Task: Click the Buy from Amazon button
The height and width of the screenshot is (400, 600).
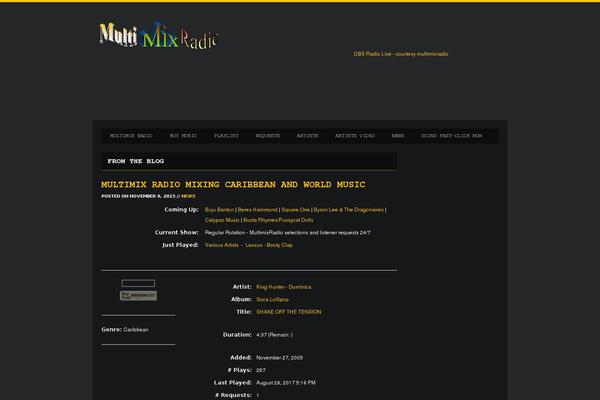Action: coord(138,296)
